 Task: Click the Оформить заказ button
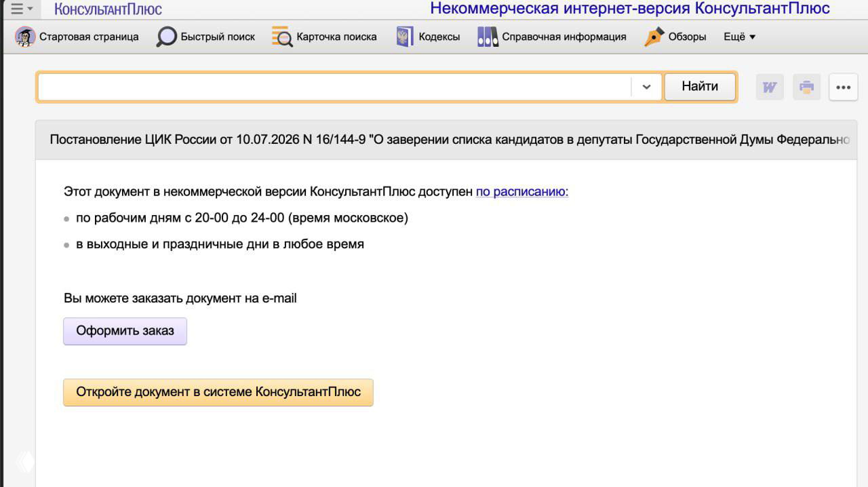[125, 331]
